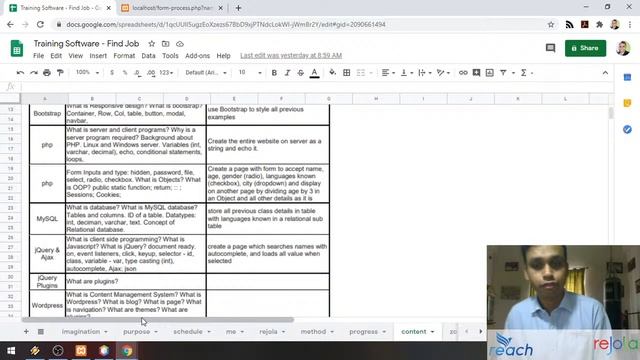Open the 'Last edit was yesterday' link
Screen dimensions: 640x360
click(291, 56)
